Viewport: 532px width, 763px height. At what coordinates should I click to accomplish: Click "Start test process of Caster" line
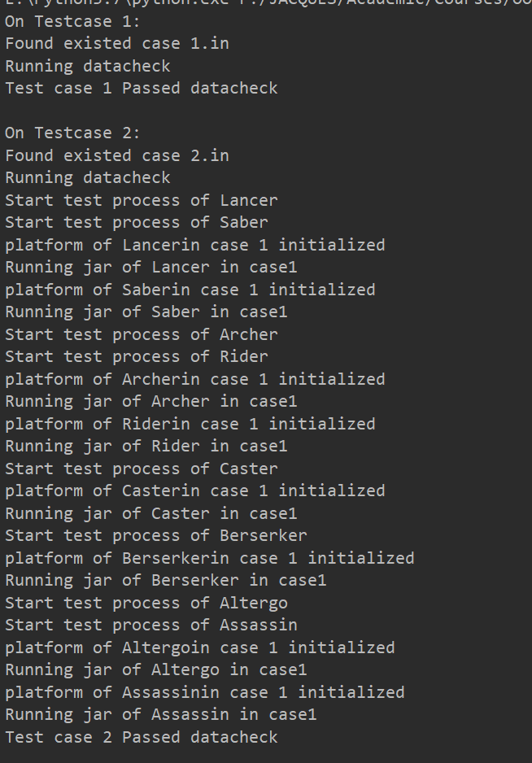141,469
